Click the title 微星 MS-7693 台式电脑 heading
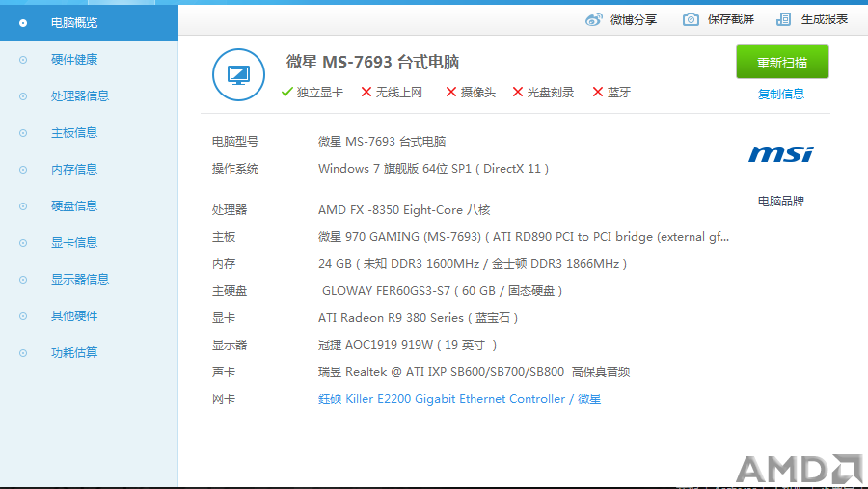 pos(372,62)
